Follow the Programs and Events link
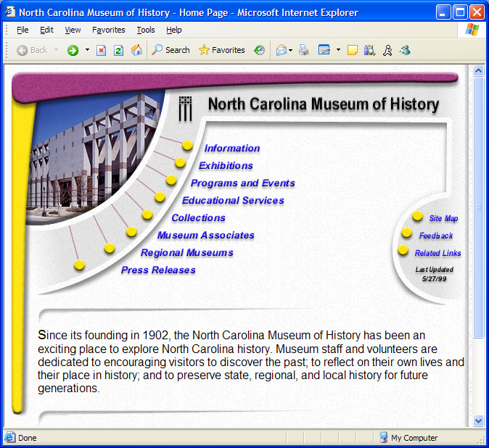 click(x=242, y=183)
